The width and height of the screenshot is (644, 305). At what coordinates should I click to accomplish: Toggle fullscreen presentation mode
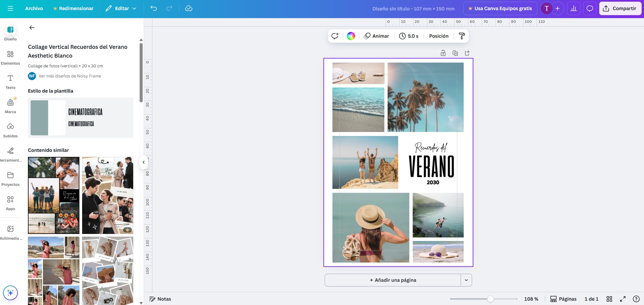[623, 299]
